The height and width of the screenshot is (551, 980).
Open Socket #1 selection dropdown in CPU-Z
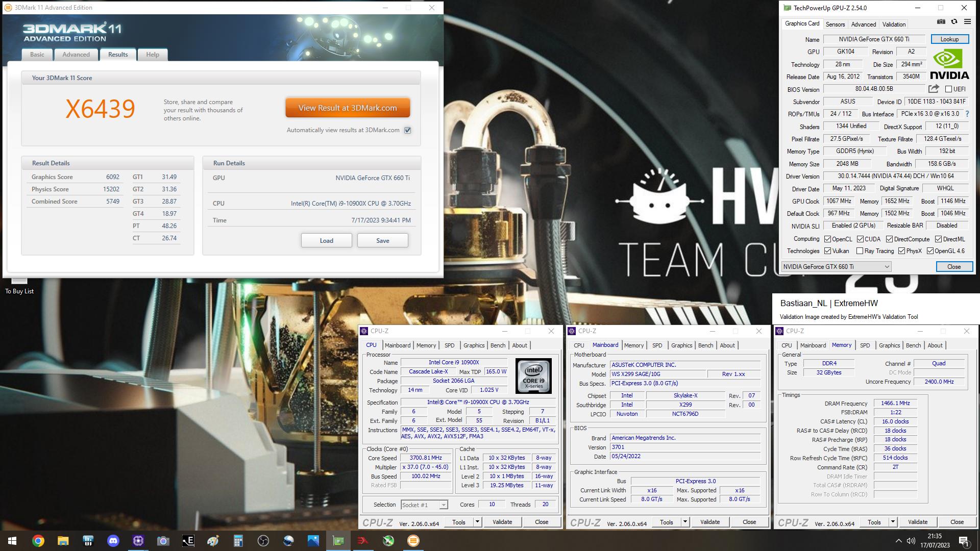(x=424, y=505)
